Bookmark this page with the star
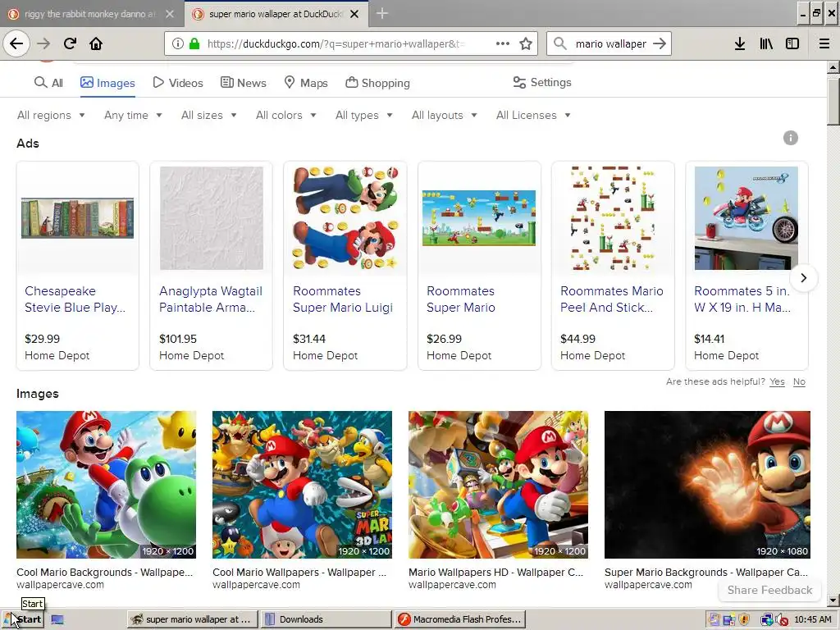 click(x=526, y=43)
